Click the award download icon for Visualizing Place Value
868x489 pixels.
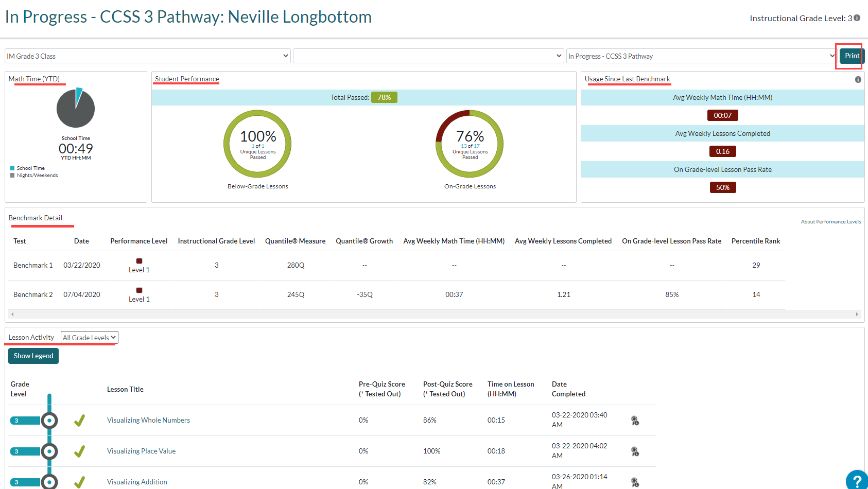click(635, 451)
